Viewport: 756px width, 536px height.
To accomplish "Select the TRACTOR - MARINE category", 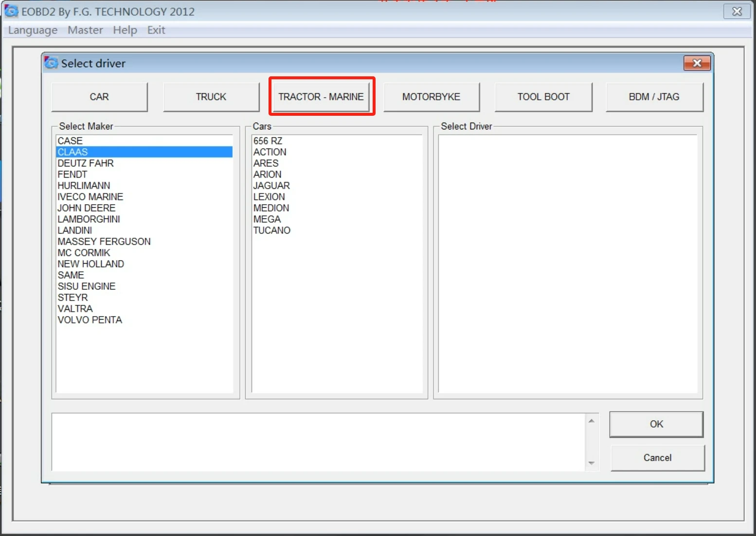I will [321, 97].
